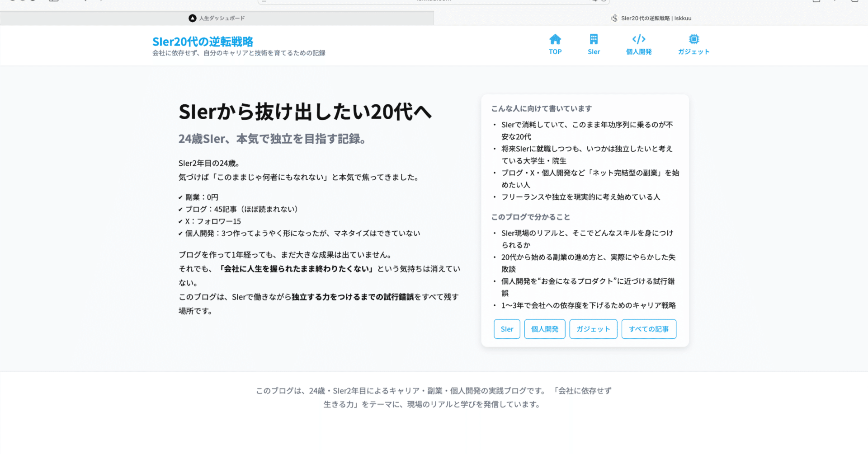Click the TOP home icon in navigation
This screenshot has width=868, height=454.
point(555,39)
